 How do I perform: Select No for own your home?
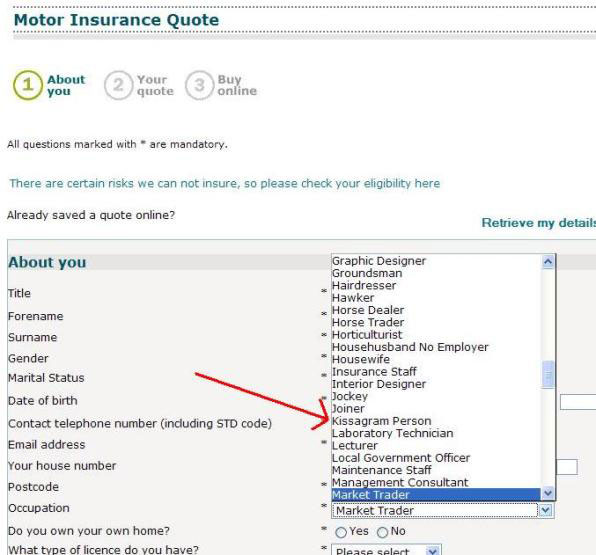pyautogui.click(x=382, y=532)
